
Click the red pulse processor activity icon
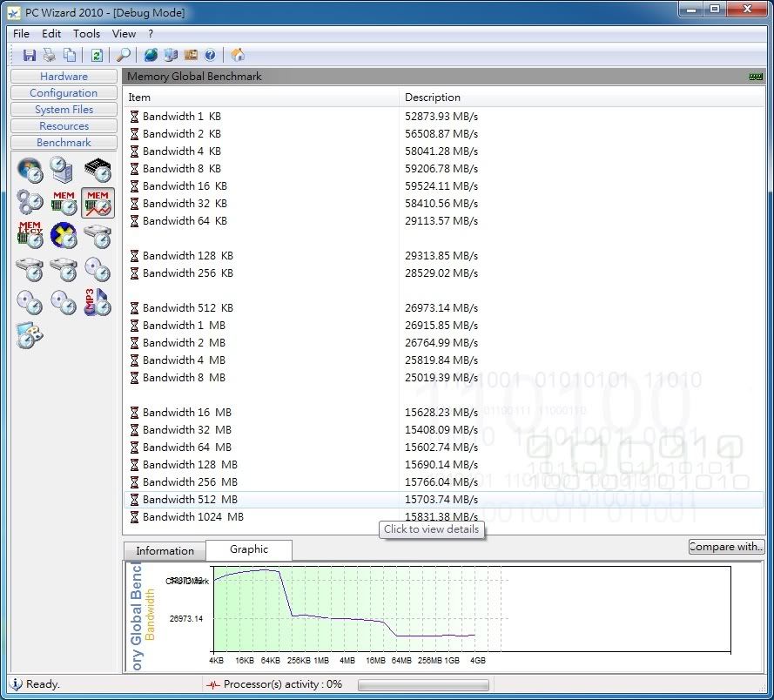213,684
